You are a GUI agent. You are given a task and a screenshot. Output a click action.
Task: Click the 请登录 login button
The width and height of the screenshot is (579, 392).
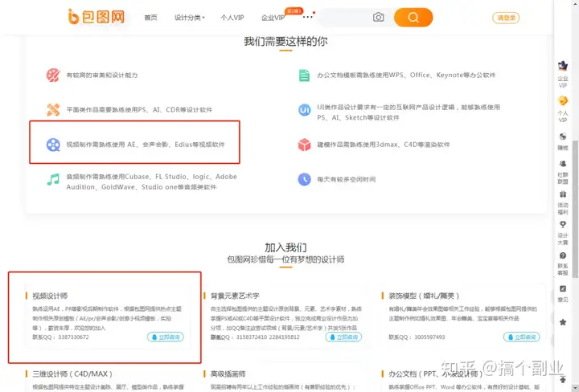506,18
